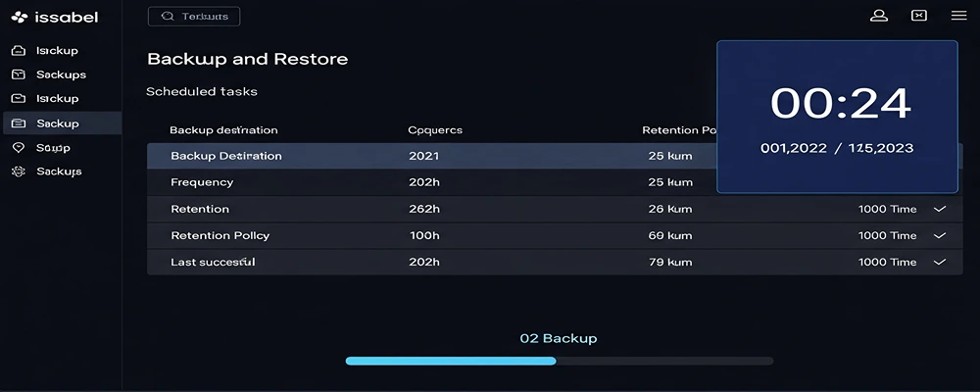
Task: Open the hamburger menu icon
Action: point(958,16)
